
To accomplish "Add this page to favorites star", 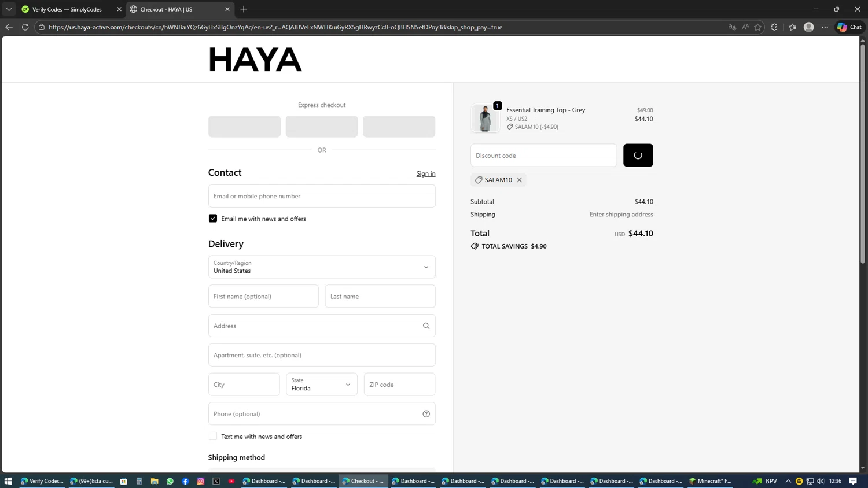I will pos(757,27).
